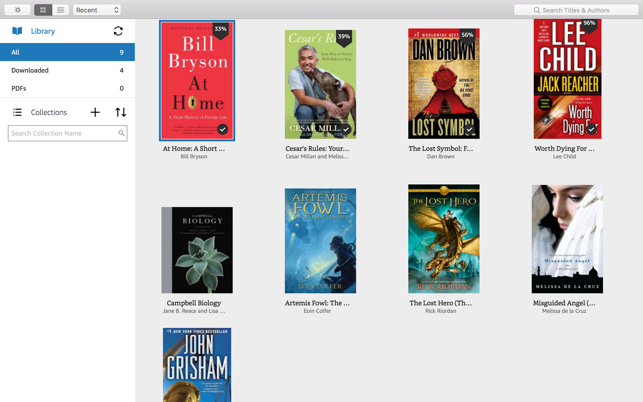Click the sync refresh icon beside Library

tap(118, 31)
